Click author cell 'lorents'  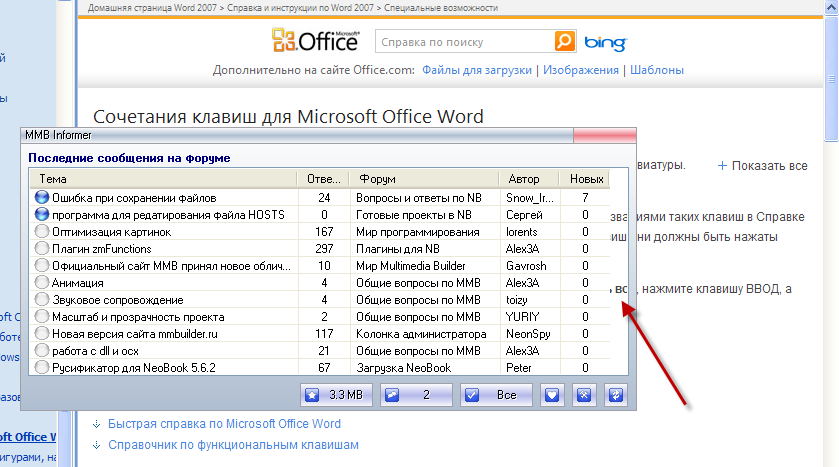[x=522, y=232]
